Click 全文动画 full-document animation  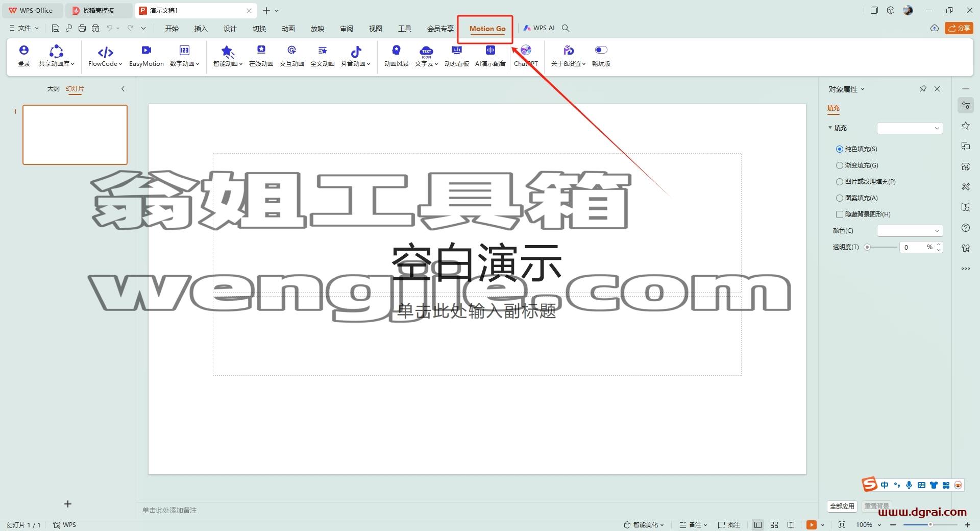point(323,56)
